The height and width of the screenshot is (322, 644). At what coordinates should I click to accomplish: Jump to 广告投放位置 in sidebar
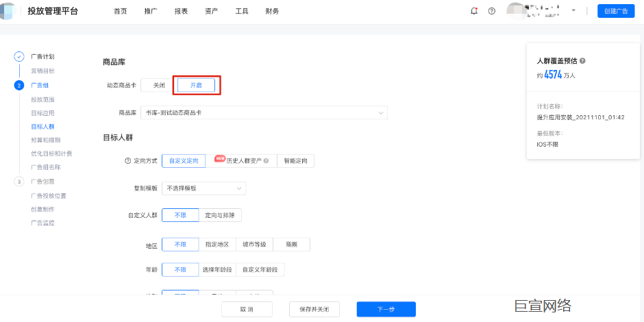49,196
